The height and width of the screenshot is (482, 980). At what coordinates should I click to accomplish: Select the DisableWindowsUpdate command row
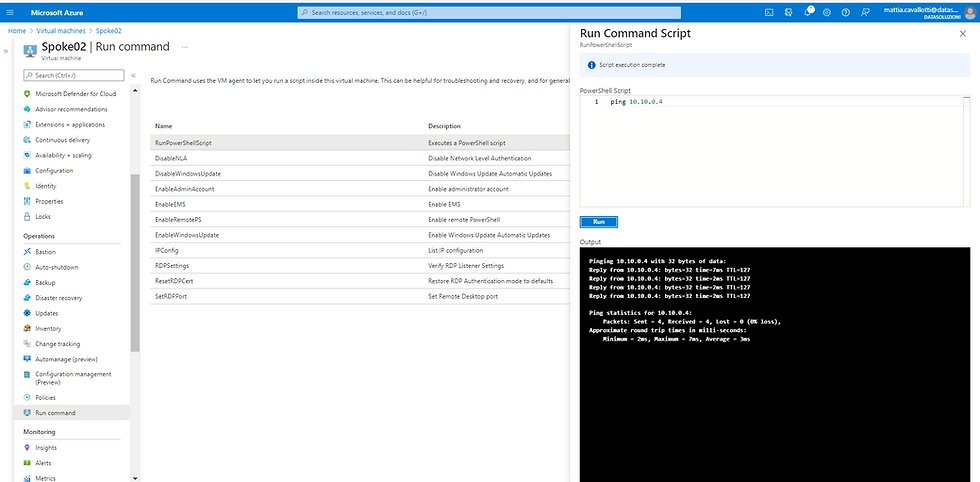tap(360, 174)
